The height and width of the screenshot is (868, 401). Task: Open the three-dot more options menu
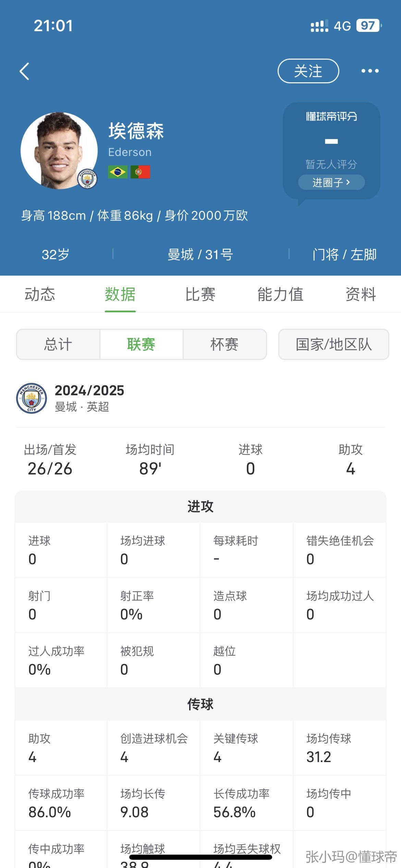coord(370,71)
